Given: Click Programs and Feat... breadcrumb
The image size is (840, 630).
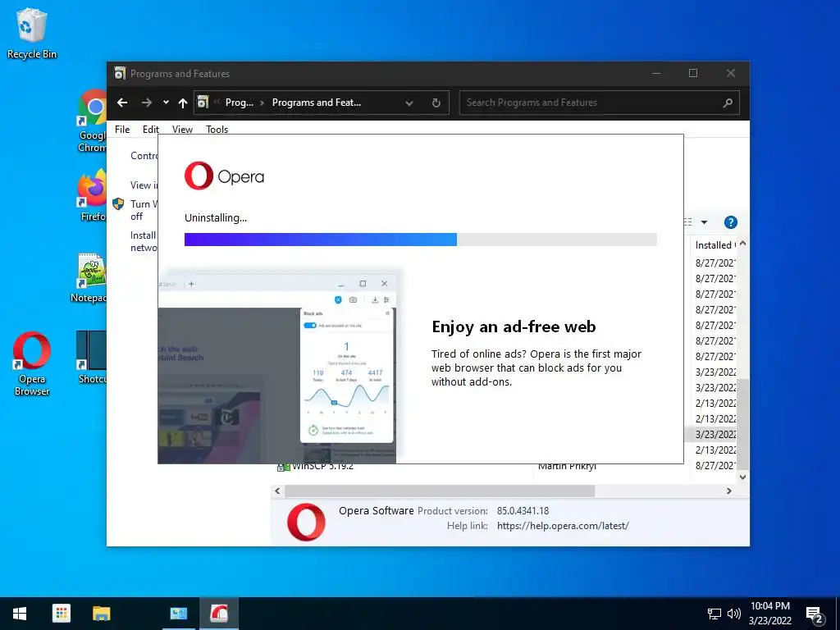Looking at the screenshot, I should [316, 103].
